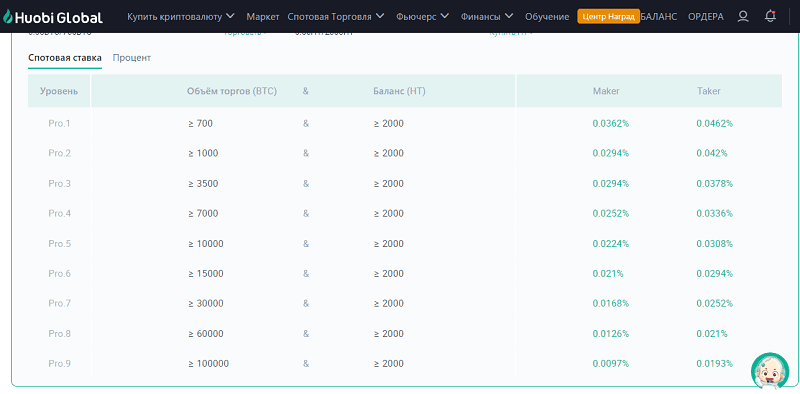The height and width of the screenshot is (394, 800).
Task: Click the 0.0378% taker fee value
Action: point(715,183)
